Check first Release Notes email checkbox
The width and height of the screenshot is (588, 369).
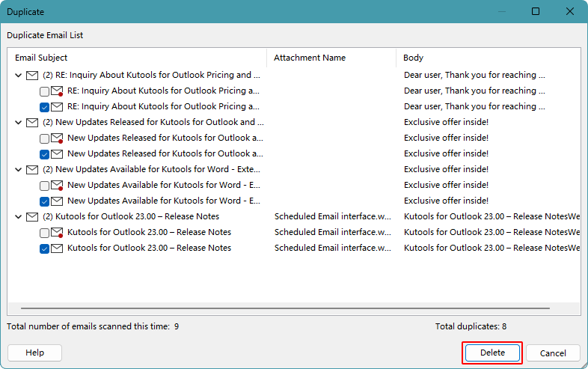[44, 233]
